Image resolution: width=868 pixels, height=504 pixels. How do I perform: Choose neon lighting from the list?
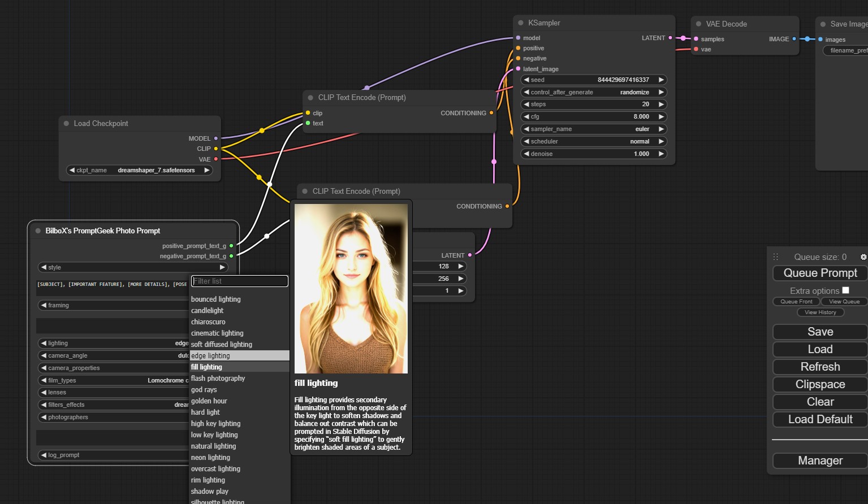[x=240, y=457]
